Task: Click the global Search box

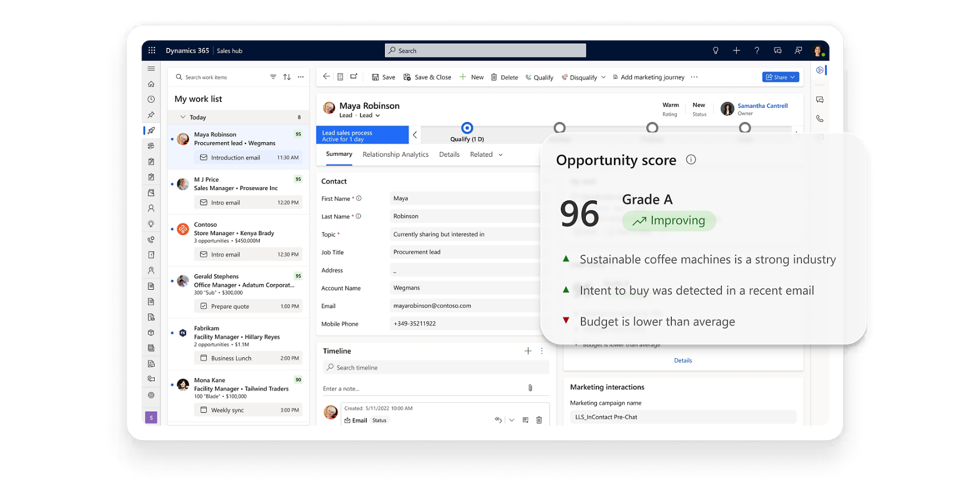Action: tap(486, 51)
